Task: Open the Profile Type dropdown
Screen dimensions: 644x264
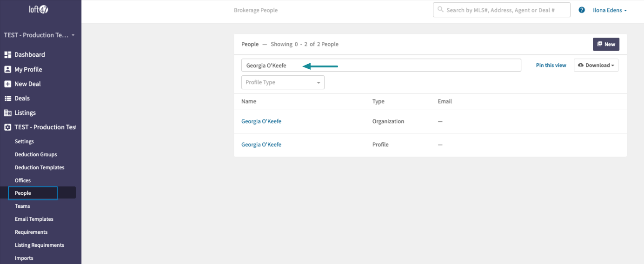Action: click(283, 82)
